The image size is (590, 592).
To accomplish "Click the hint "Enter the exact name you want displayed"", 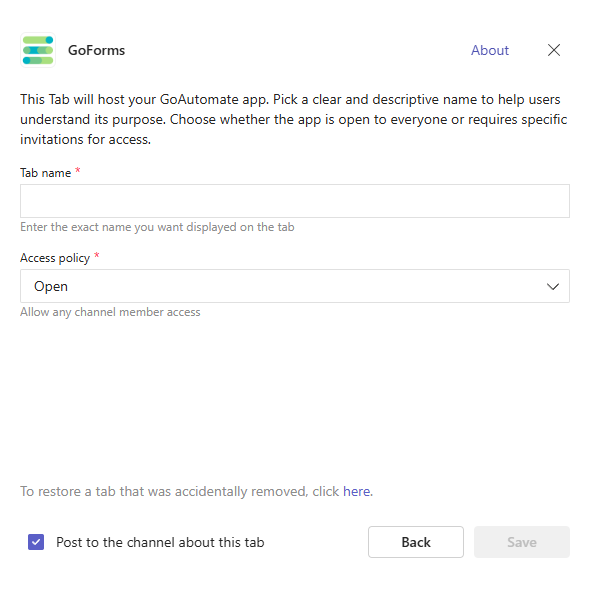I will coord(157,227).
